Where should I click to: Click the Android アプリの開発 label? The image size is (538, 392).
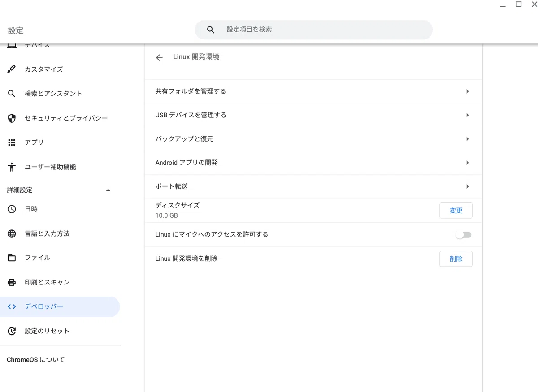(187, 163)
